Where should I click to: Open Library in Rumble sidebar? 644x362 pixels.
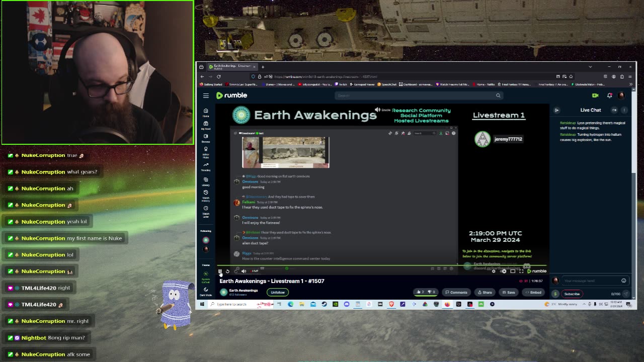point(206,182)
